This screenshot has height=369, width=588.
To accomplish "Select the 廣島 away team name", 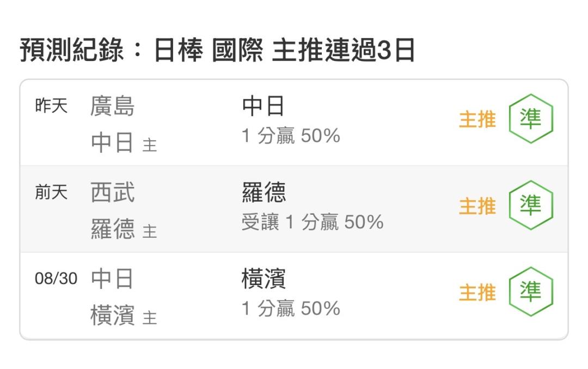I will (x=113, y=106).
